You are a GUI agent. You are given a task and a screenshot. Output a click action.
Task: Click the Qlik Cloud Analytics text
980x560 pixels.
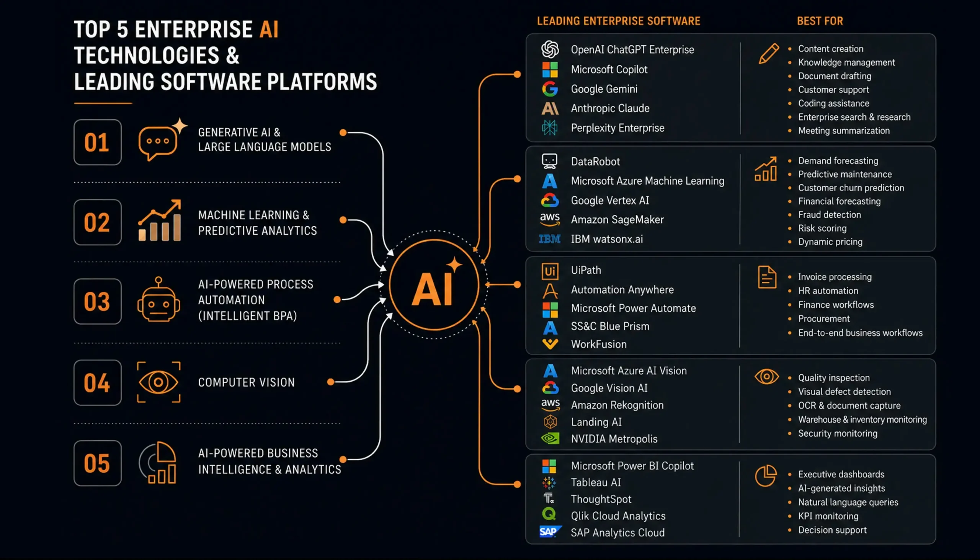(618, 516)
